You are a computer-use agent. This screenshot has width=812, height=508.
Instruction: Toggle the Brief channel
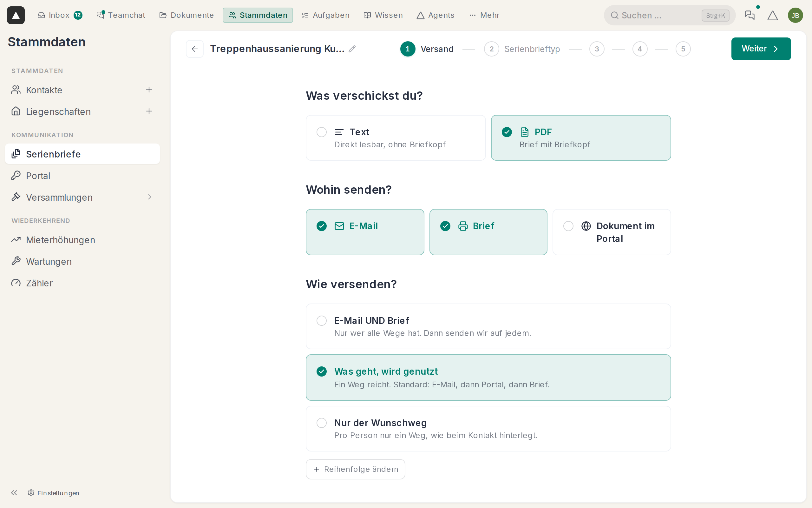(x=488, y=232)
